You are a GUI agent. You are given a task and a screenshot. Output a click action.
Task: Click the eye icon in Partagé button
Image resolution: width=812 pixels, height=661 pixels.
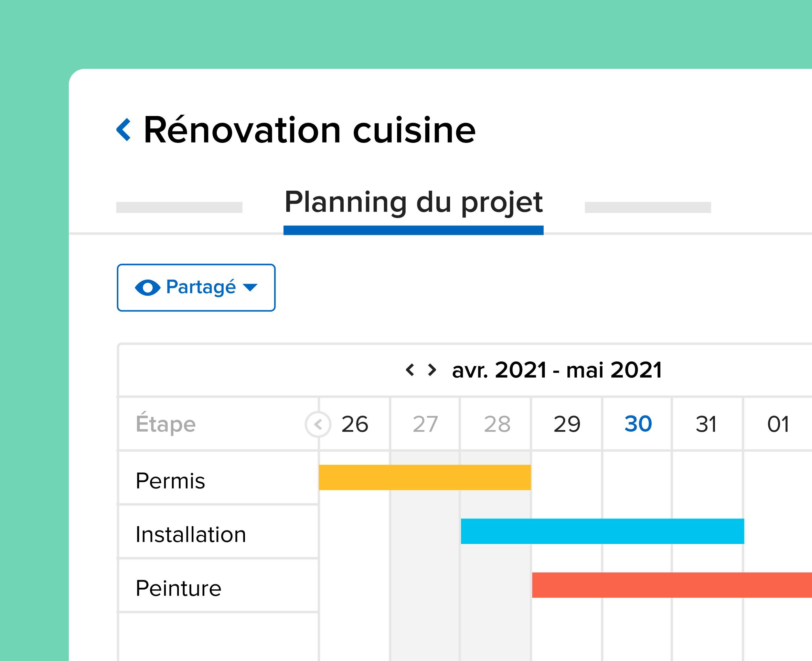pos(148,287)
